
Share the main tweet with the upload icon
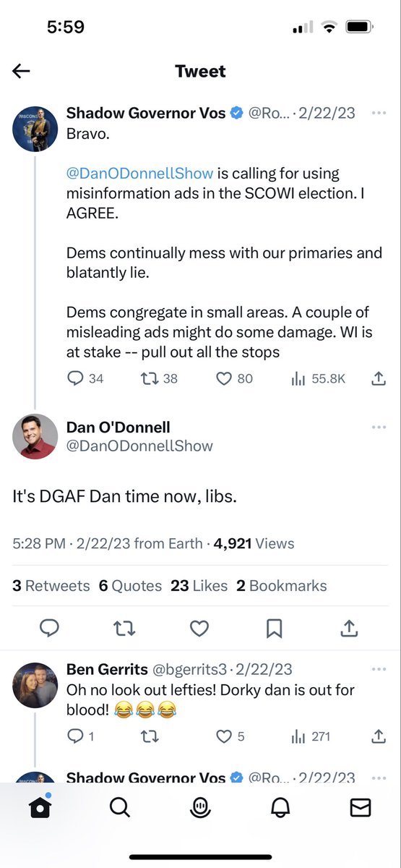pos(349,629)
